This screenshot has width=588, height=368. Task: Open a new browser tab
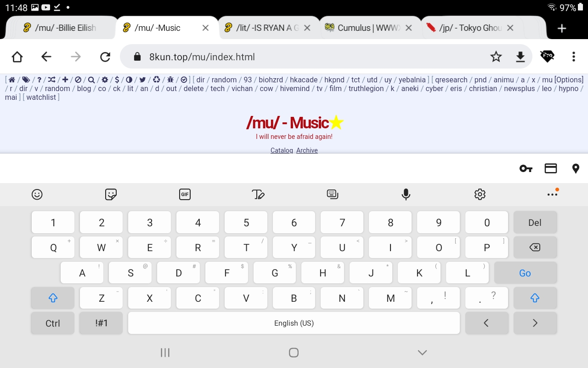pyautogui.click(x=561, y=28)
